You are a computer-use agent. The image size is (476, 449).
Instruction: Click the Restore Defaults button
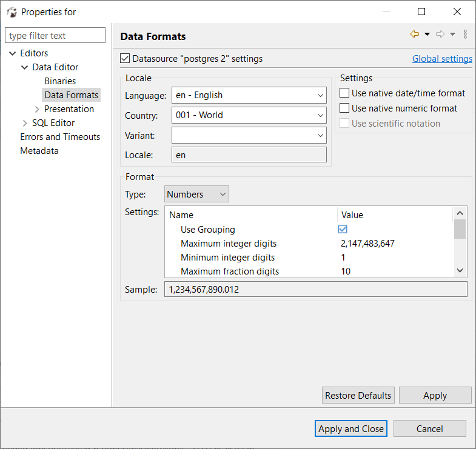coord(358,395)
